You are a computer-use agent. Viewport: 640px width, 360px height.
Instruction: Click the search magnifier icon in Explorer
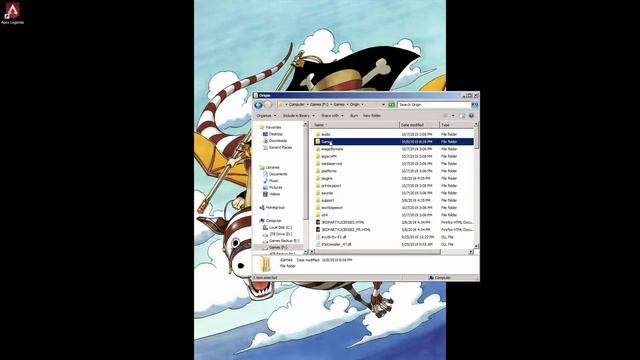(x=475, y=105)
